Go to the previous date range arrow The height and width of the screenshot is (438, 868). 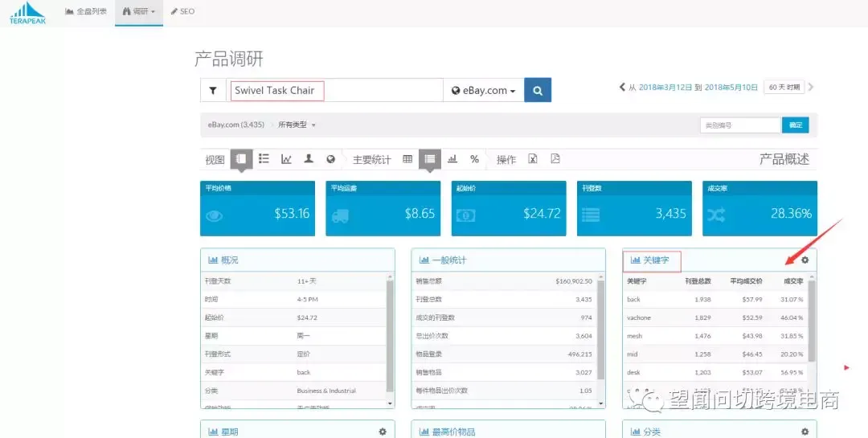(x=621, y=87)
